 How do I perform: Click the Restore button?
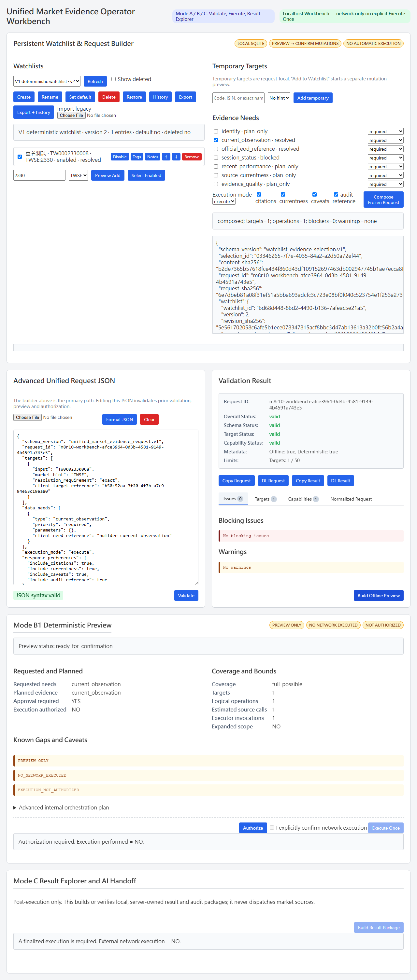point(135,97)
